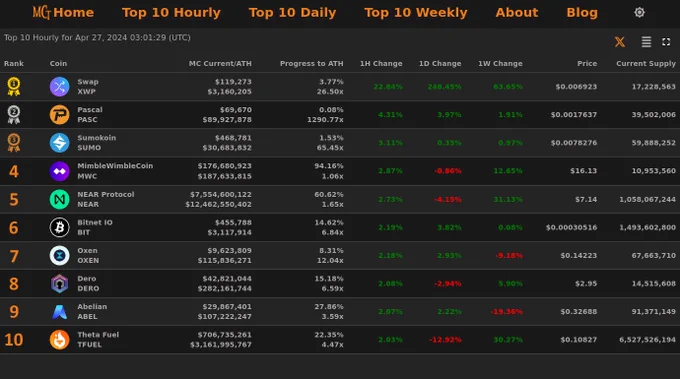
Task: Click the rank number 8
Action: click(x=14, y=284)
